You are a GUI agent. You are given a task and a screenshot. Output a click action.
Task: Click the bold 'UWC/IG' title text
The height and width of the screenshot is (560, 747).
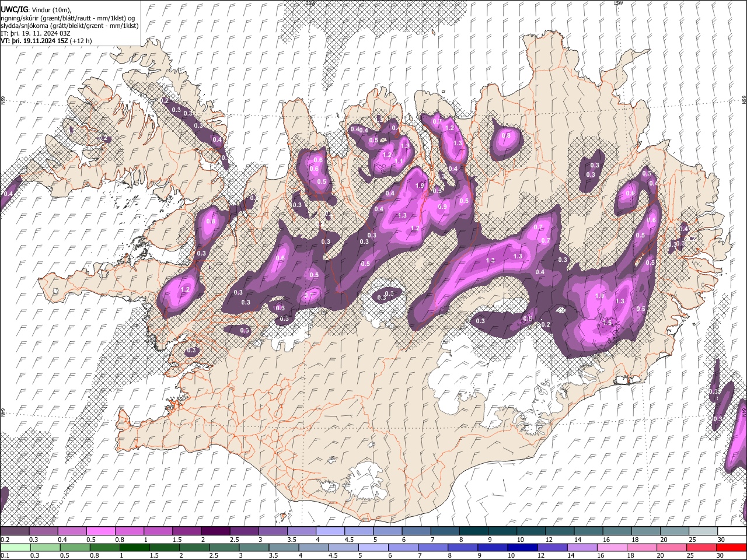14,9
